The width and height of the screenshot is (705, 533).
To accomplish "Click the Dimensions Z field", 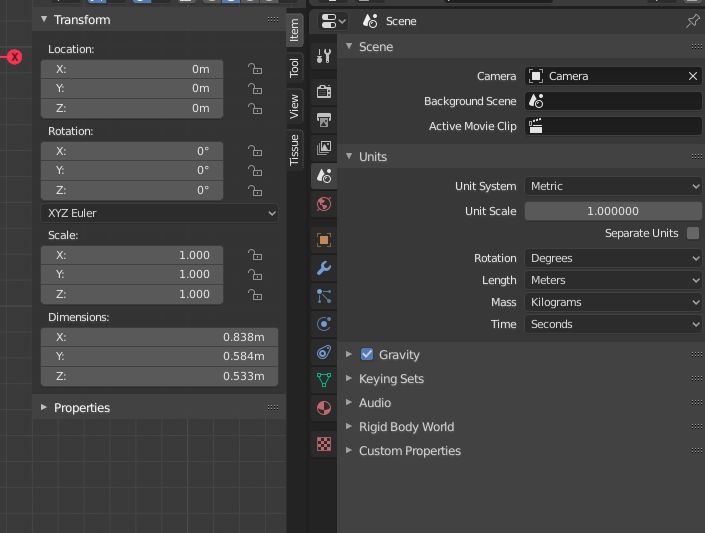I will [159, 376].
